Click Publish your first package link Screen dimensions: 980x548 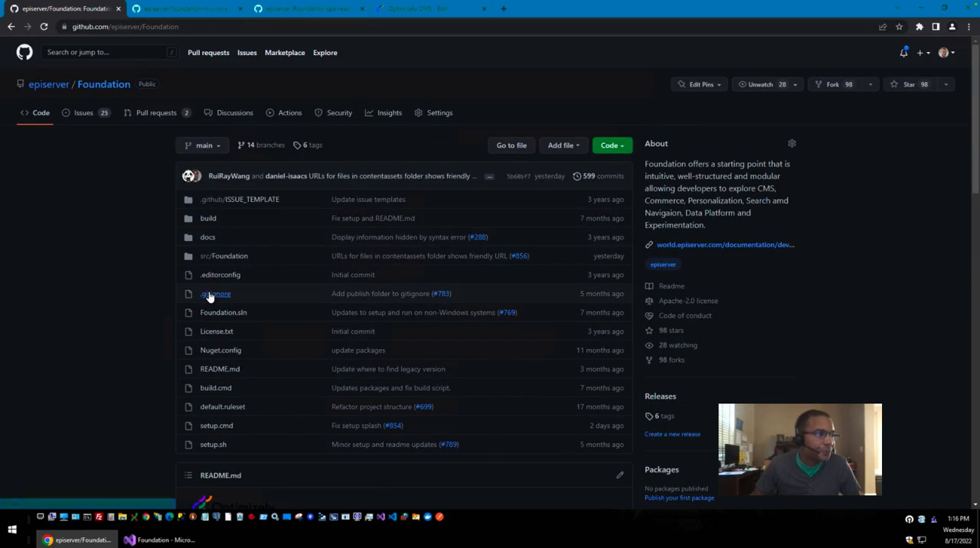pos(679,497)
